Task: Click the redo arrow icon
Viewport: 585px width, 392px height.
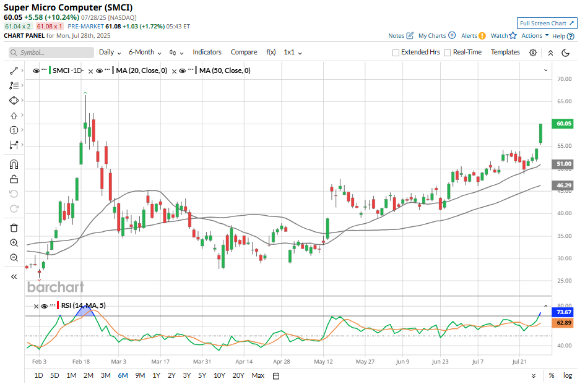Action: [x=14, y=208]
